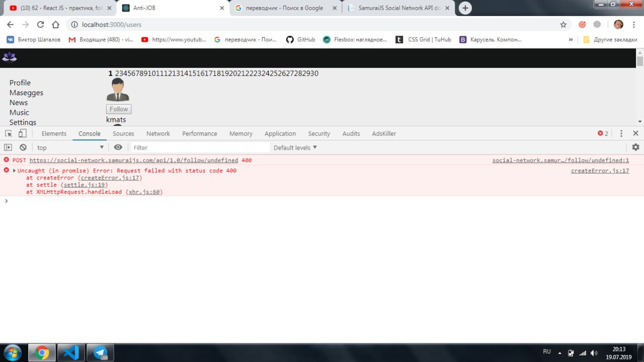Open the globe extension icon in toolbar
This screenshot has height=362, width=644.
coord(597,25)
